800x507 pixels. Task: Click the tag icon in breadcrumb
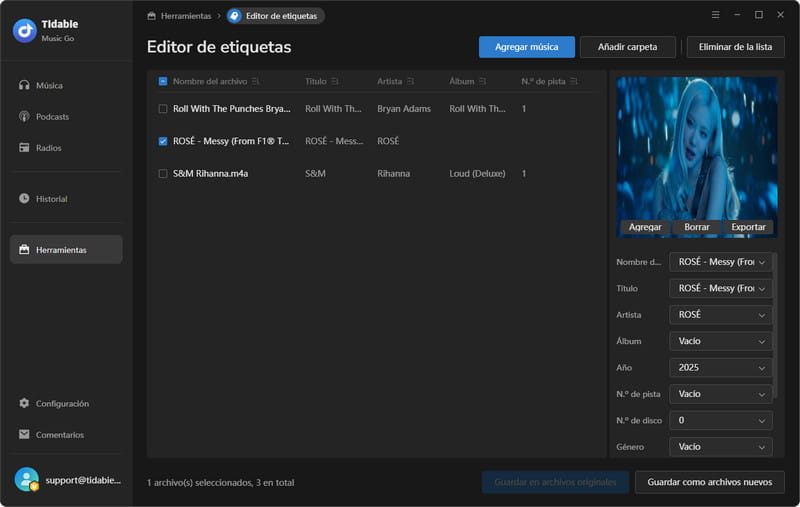click(x=234, y=16)
